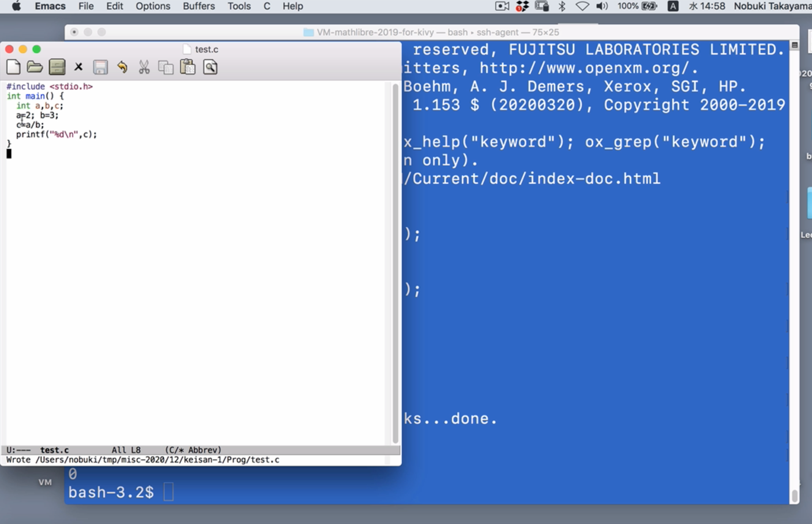Click the Wi-Fi icon in menu bar
The height and width of the screenshot is (524, 812).
point(582,6)
